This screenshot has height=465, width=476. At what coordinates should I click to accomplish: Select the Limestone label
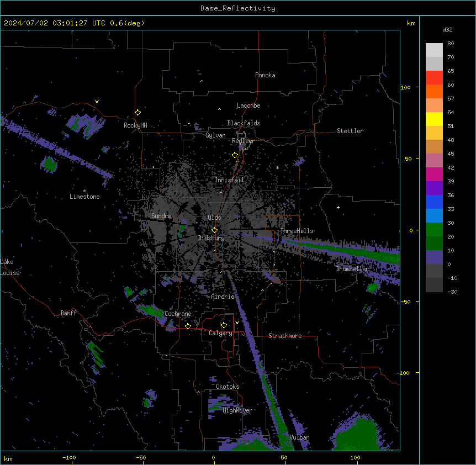[x=84, y=197]
